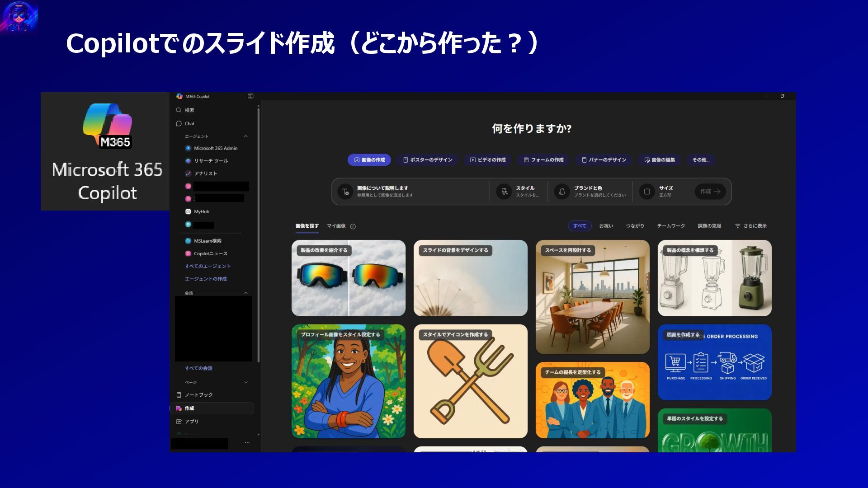Click the M365 Copilot logo in title bar
The height and width of the screenshot is (488, 868).
(179, 96)
